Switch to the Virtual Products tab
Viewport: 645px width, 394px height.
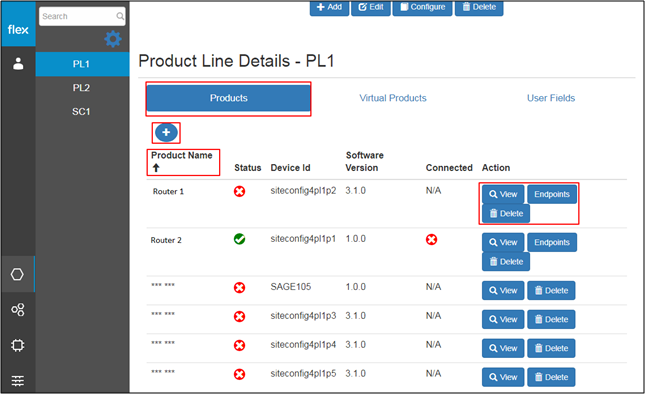pyautogui.click(x=392, y=98)
